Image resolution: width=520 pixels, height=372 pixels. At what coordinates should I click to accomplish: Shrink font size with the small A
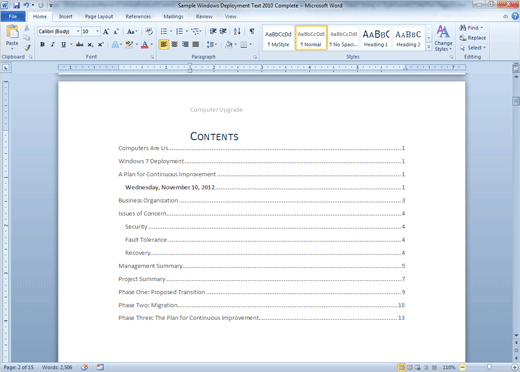coord(116,32)
